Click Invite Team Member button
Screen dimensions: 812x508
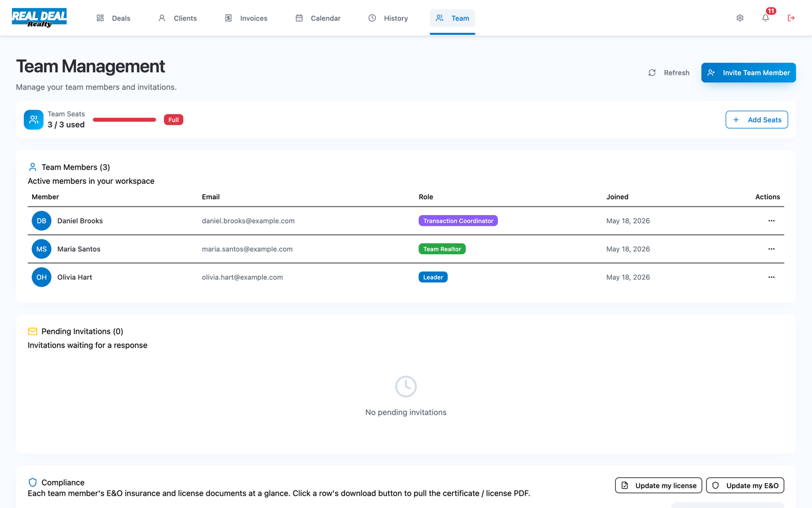click(x=748, y=73)
